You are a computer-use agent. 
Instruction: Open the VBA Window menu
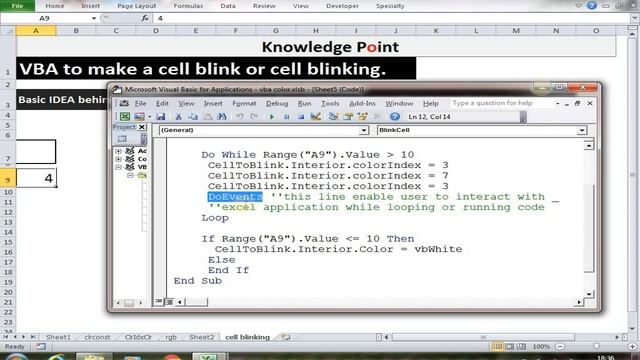pyautogui.click(x=399, y=104)
